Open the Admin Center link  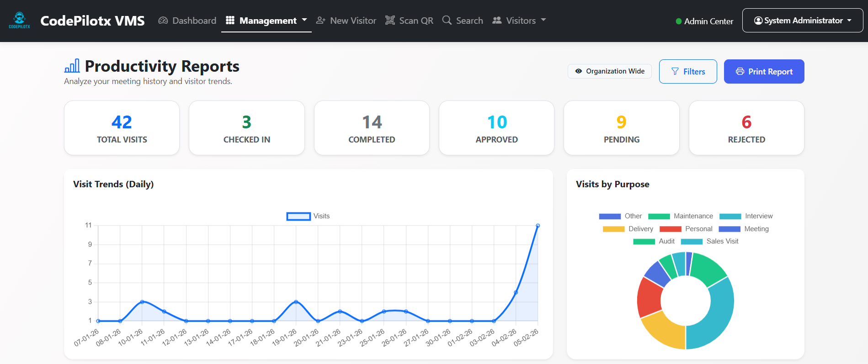click(708, 21)
